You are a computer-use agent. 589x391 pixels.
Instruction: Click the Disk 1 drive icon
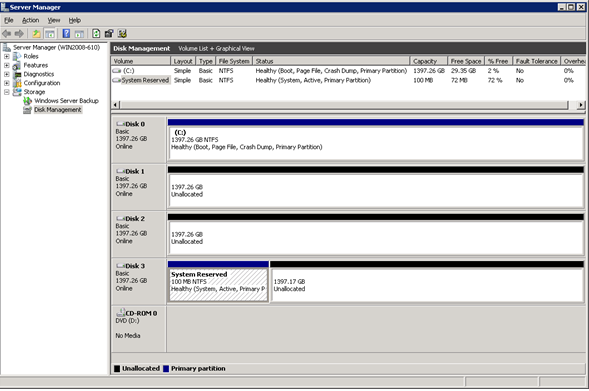120,171
